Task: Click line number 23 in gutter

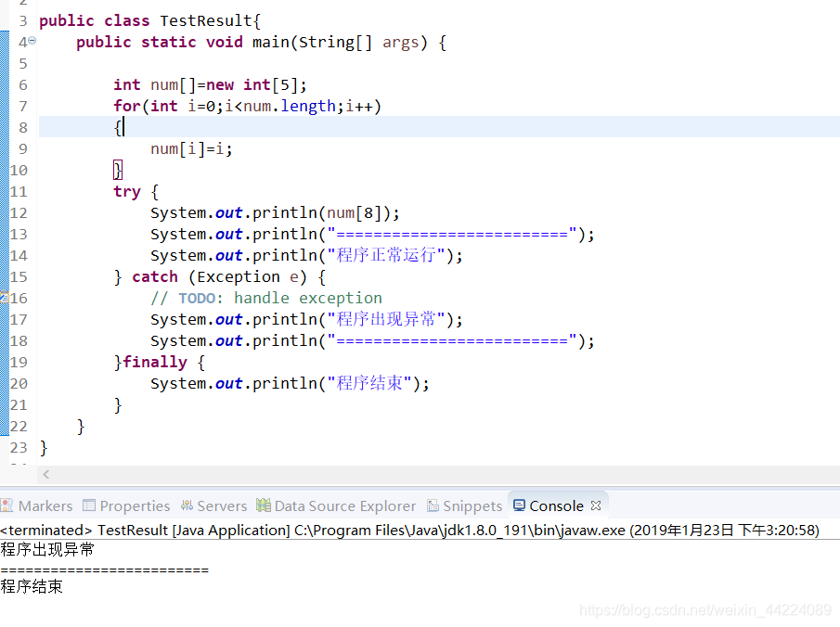Action: coord(19,448)
